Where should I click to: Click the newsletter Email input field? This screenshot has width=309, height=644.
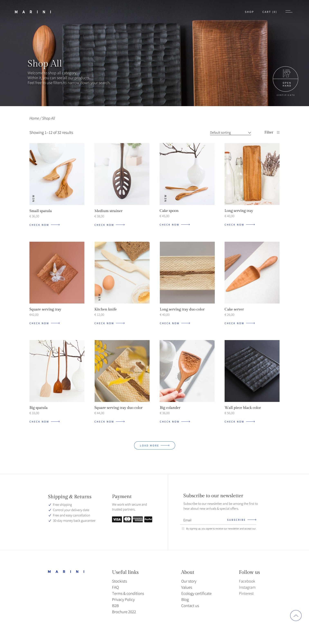203,520
